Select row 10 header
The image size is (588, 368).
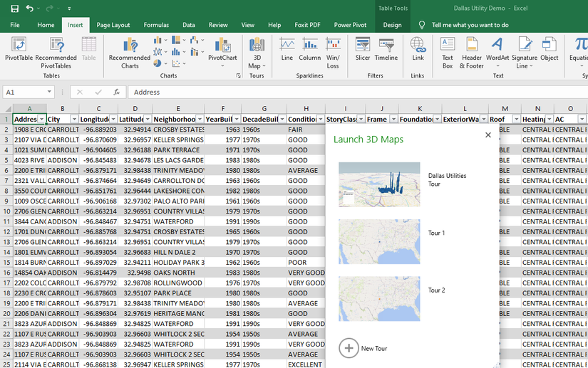(x=6, y=211)
